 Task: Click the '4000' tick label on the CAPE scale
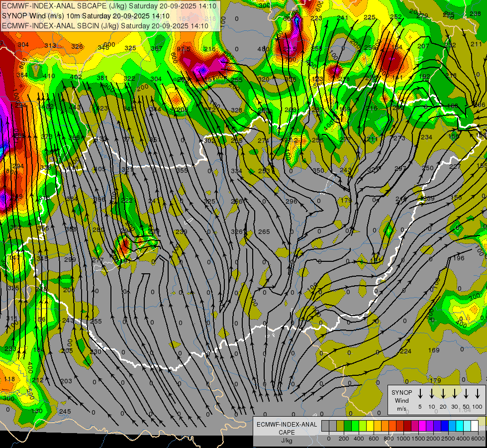click(x=463, y=439)
